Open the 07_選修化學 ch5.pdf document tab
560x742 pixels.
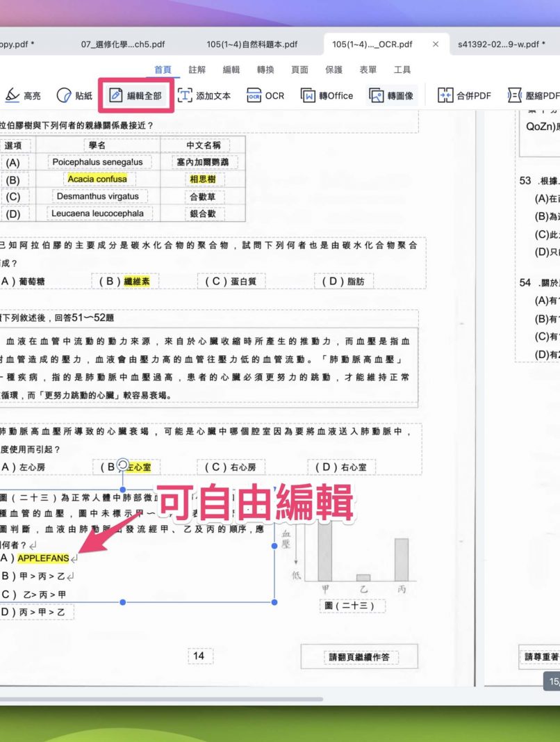coord(123,44)
